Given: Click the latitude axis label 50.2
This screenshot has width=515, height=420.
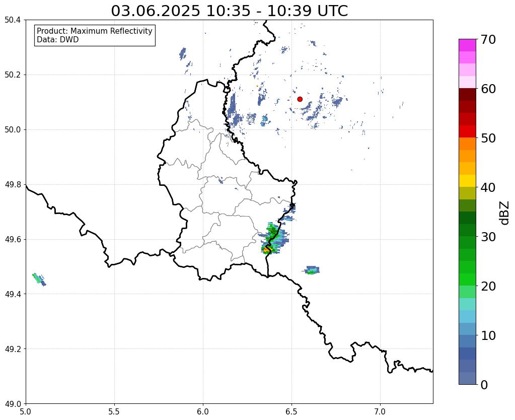Looking at the screenshot, I should pyautogui.click(x=13, y=75).
